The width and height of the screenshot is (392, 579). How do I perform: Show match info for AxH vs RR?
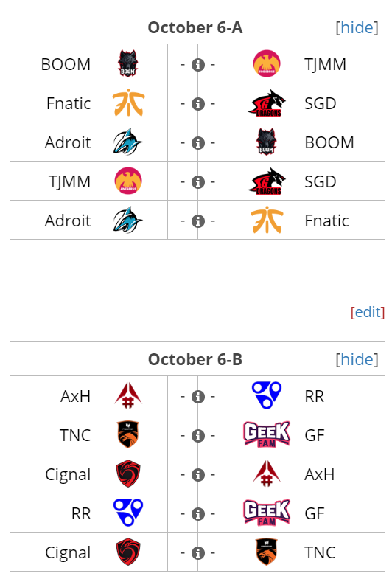click(x=198, y=397)
